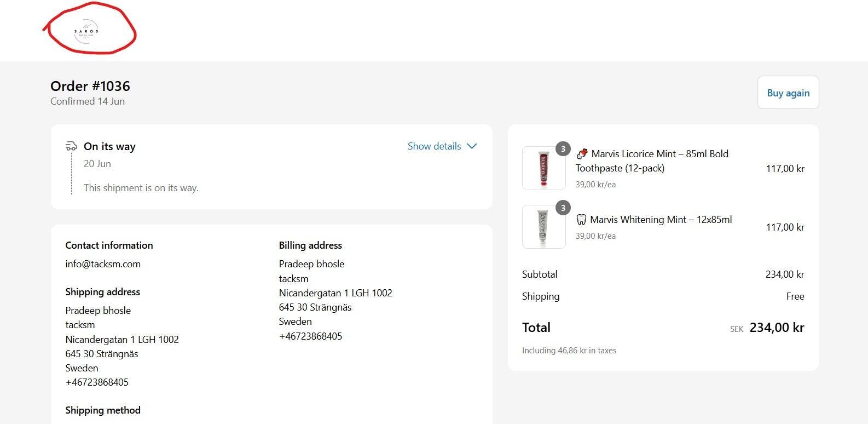The height and width of the screenshot is (424, 868).
Task: Click the 117,00 kr price for Licorice Mint
Action: tap(785, 169)
